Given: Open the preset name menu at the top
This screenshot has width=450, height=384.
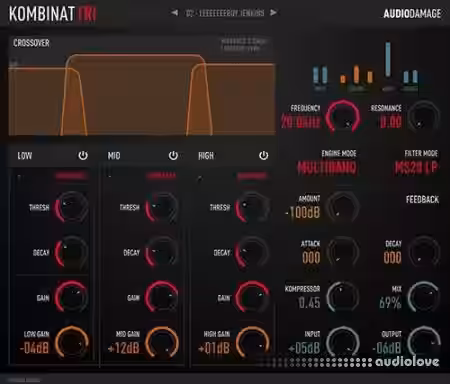Looking at the screenshot, I should coord(225,13).
